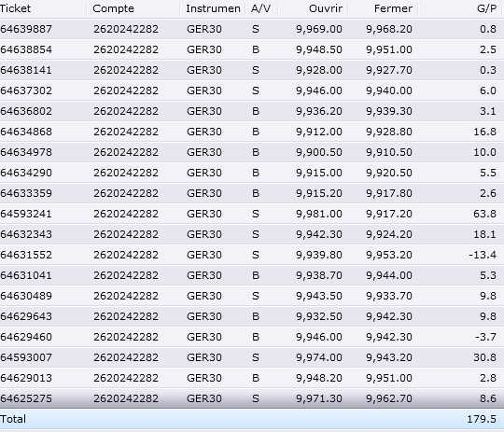Viewport: 504px width, 432px height.
Task: Select ticket 64638141
Action: click(x=26, y=70)
